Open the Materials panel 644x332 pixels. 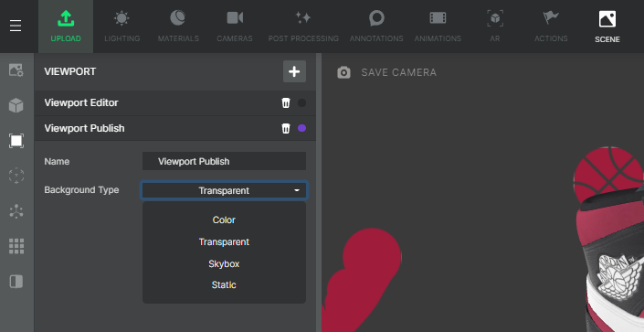[178, 27]
